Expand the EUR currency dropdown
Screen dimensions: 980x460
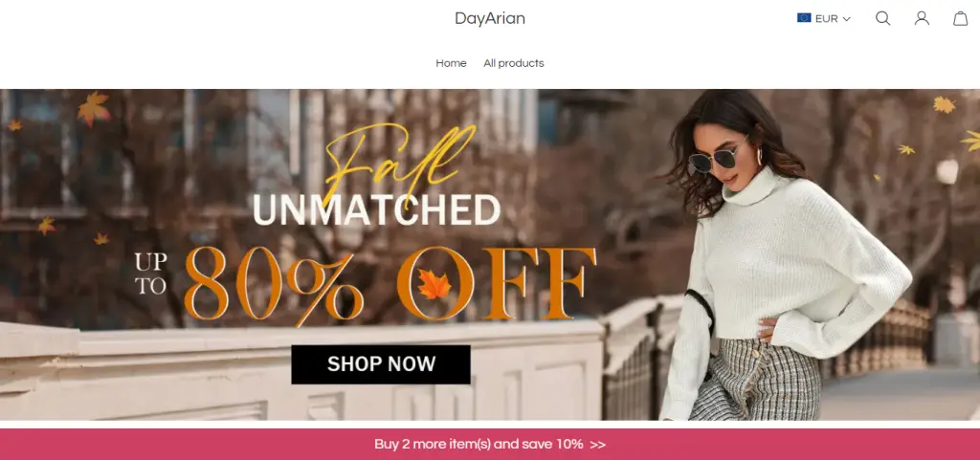[x=824, y=19]
